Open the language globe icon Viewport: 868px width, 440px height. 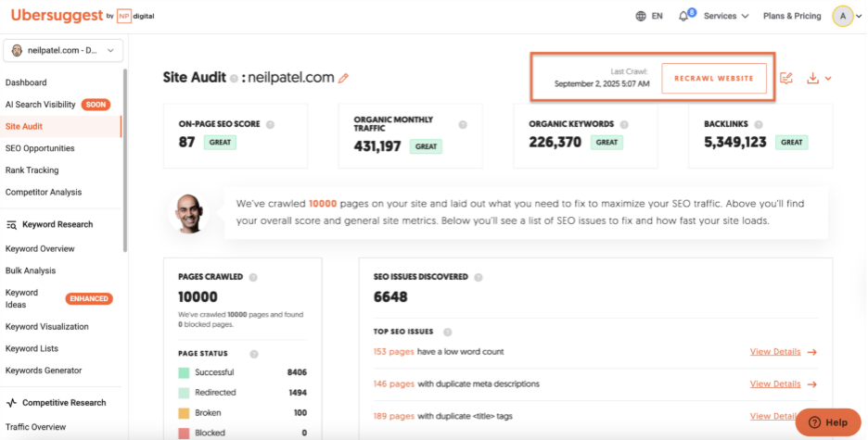click(641, 16)
